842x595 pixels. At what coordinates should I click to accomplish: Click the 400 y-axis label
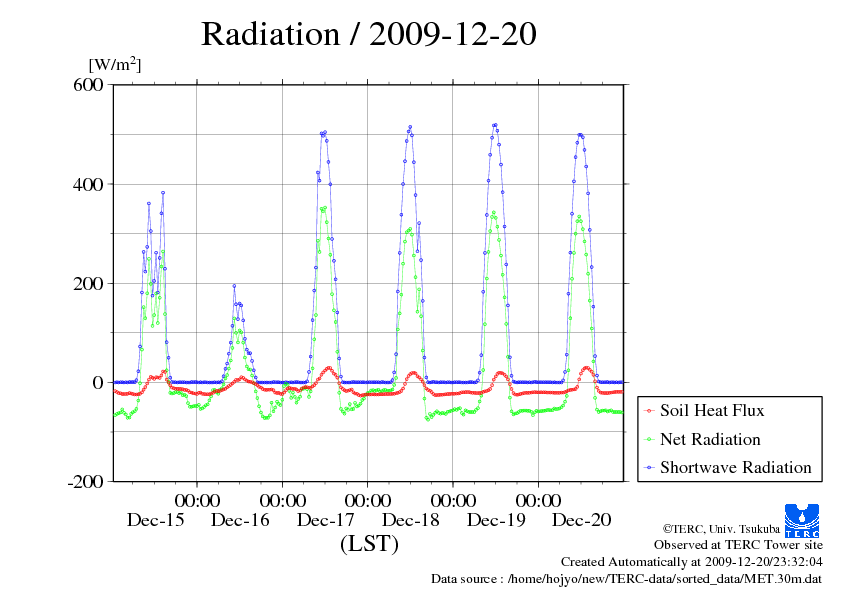pyautogui.click(x=88, y=185)
